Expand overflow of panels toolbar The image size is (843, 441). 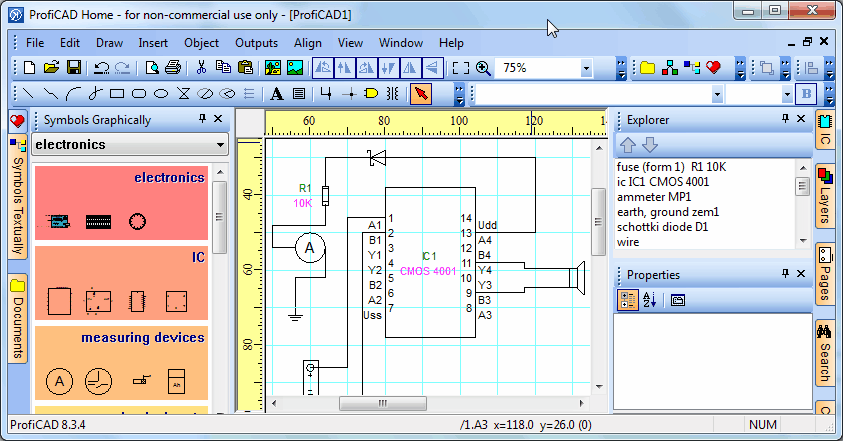740,68
